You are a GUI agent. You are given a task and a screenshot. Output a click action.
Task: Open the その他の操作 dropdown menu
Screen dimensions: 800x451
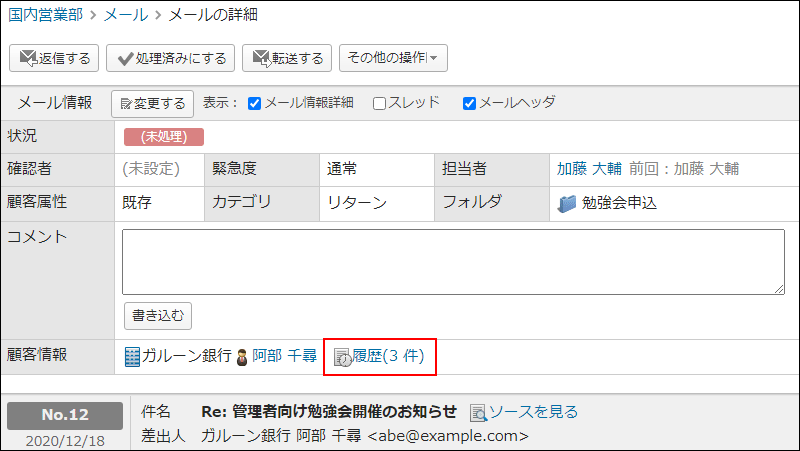click(x=393, y=58)
